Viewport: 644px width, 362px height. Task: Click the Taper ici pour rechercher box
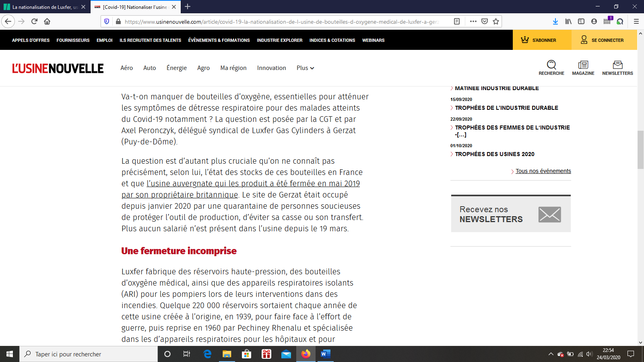[x=89, y=354]
